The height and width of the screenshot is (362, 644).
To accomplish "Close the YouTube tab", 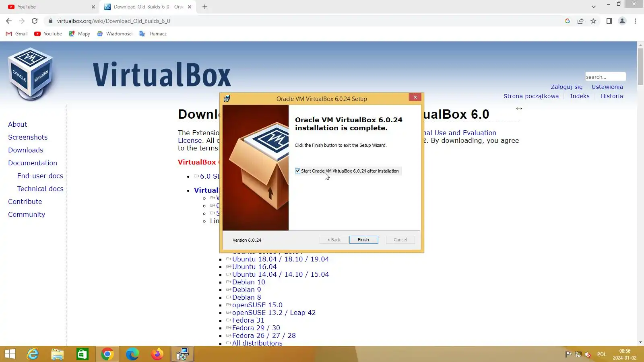I will coord(93,7).
